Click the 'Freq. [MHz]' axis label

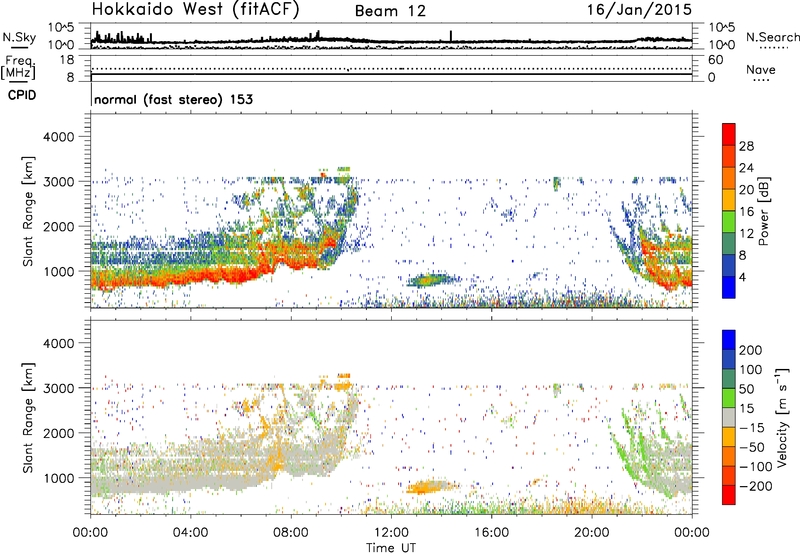point(19,68)
